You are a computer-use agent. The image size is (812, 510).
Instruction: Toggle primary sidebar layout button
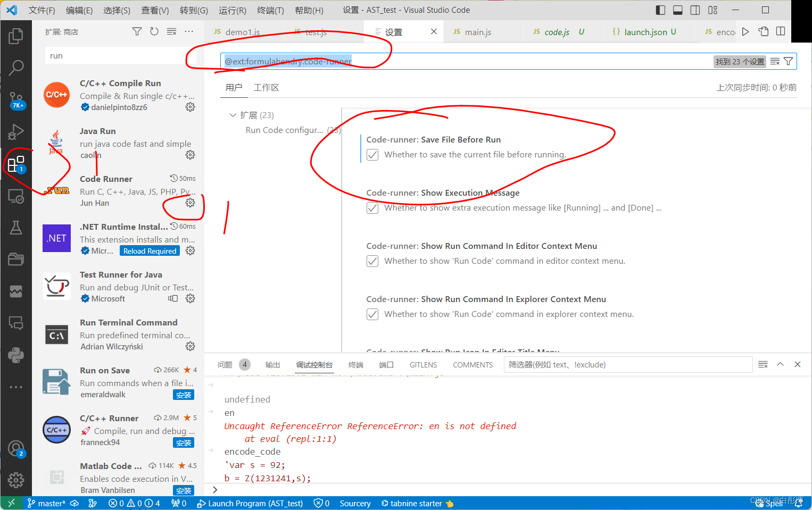click(x=660, y=10)
